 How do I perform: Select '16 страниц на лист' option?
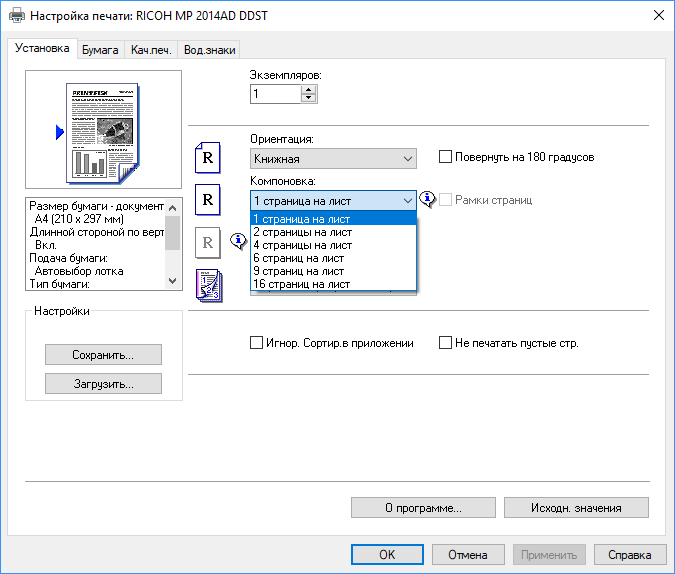pyautogui.click(x=301, y=284)
